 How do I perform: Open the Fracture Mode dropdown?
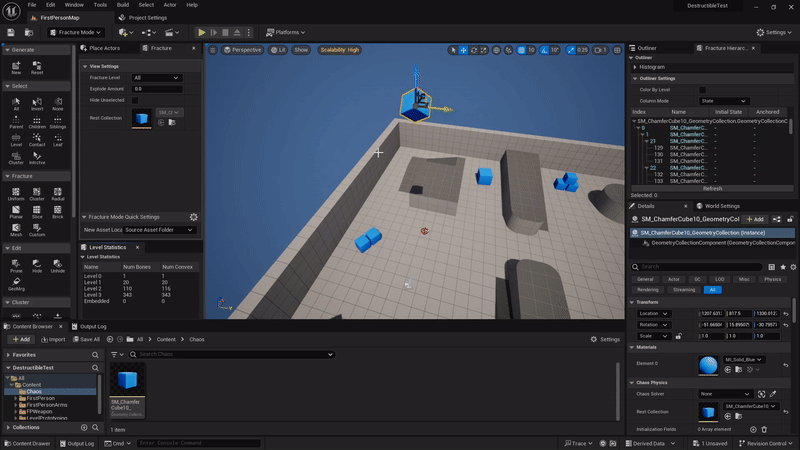tap(75, 32)
